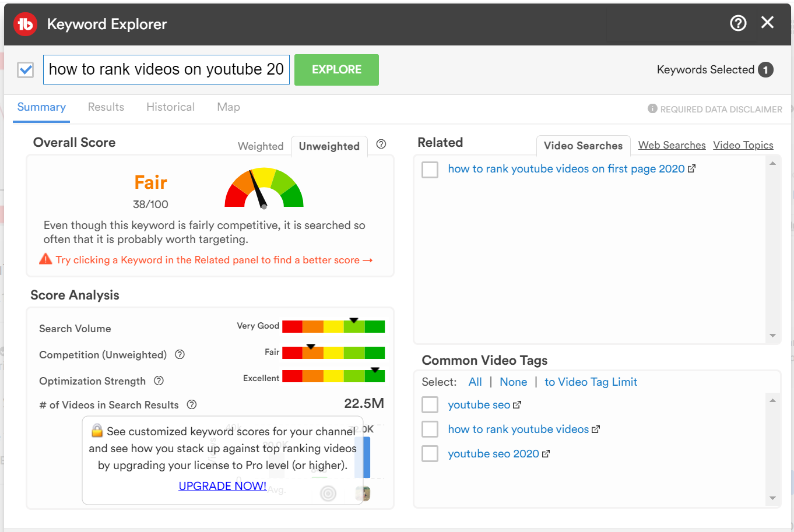Click help icon next to Optimization Strength
Image resolution: width=794 pixels, height=532 pixels.
pos(159,380)
